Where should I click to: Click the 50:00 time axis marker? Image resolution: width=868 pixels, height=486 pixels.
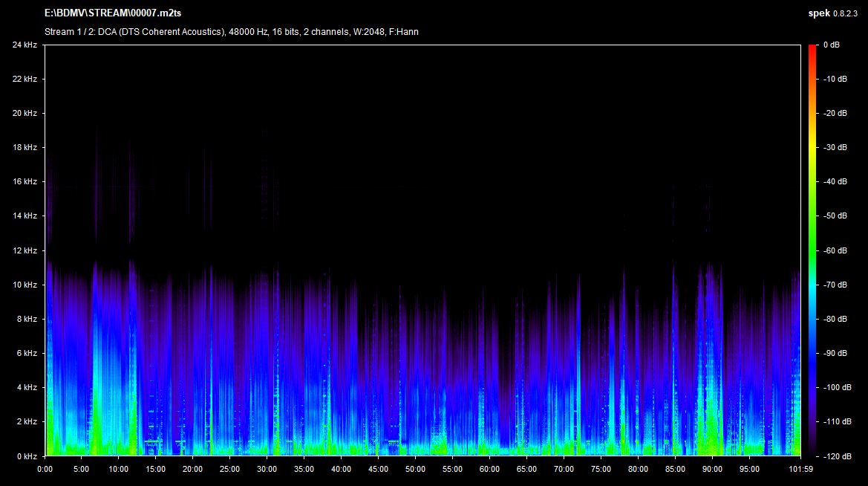(x=415, y=469)
